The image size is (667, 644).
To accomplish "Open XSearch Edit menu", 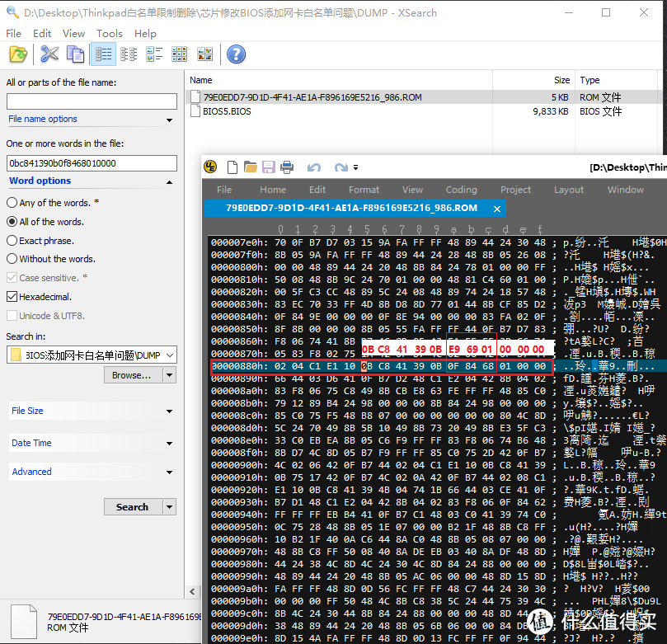I will (x=42, y=33).
